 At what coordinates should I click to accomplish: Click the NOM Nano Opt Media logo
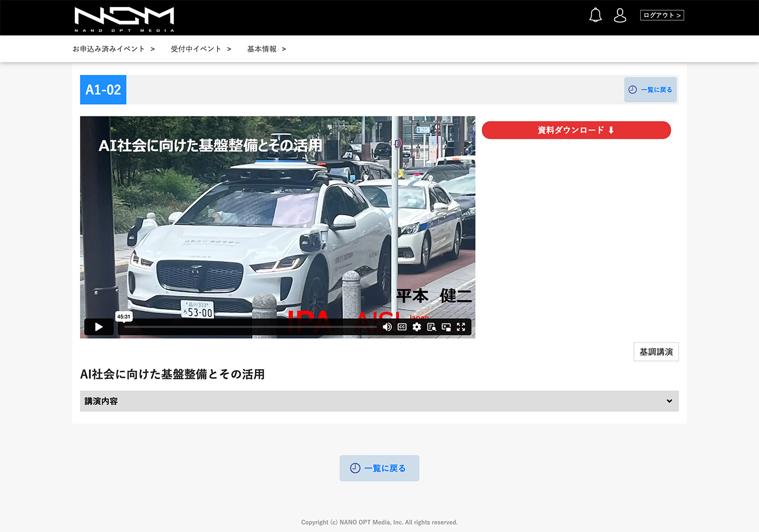[x=124, y=19]
